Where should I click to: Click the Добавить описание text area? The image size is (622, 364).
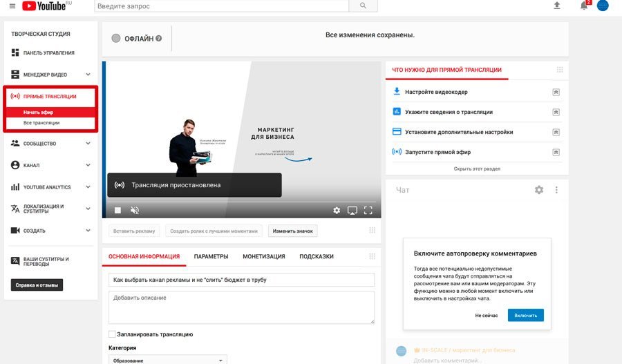pos(241,307)
